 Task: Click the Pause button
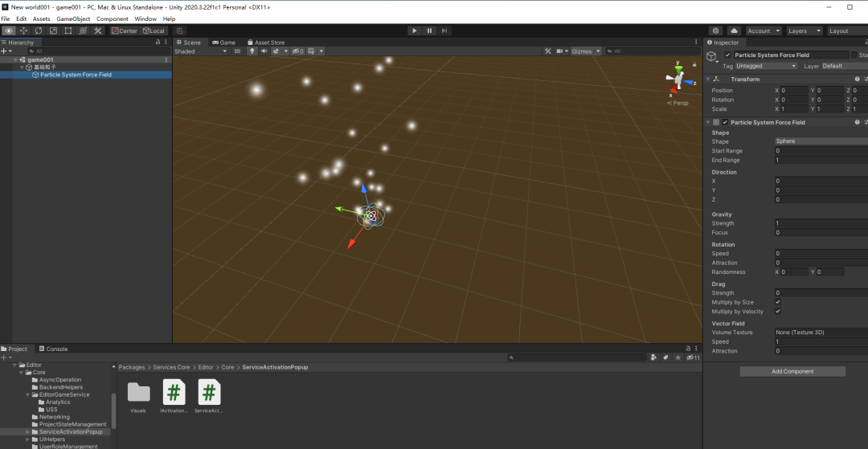click(x=429, y=31)
